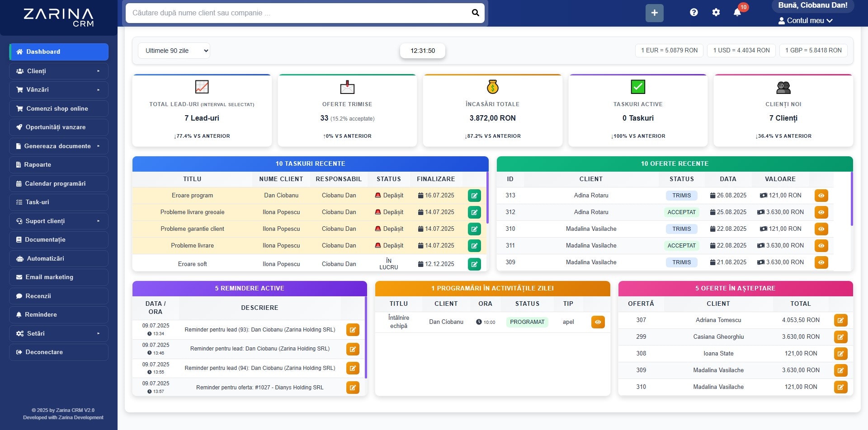
Task: Open the search button with magnifying glass icon
Action: [x=474, y=13]
